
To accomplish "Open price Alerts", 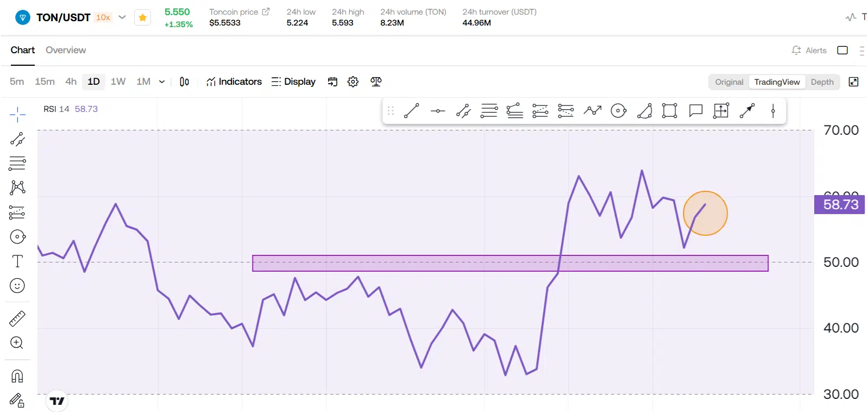I will pos(809,50).
